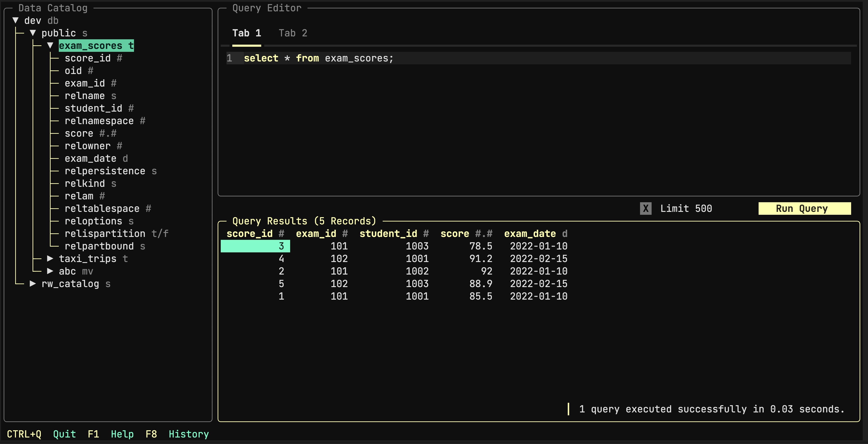Switch to Tab 2
868x444 pixels.
click(293, 33)
